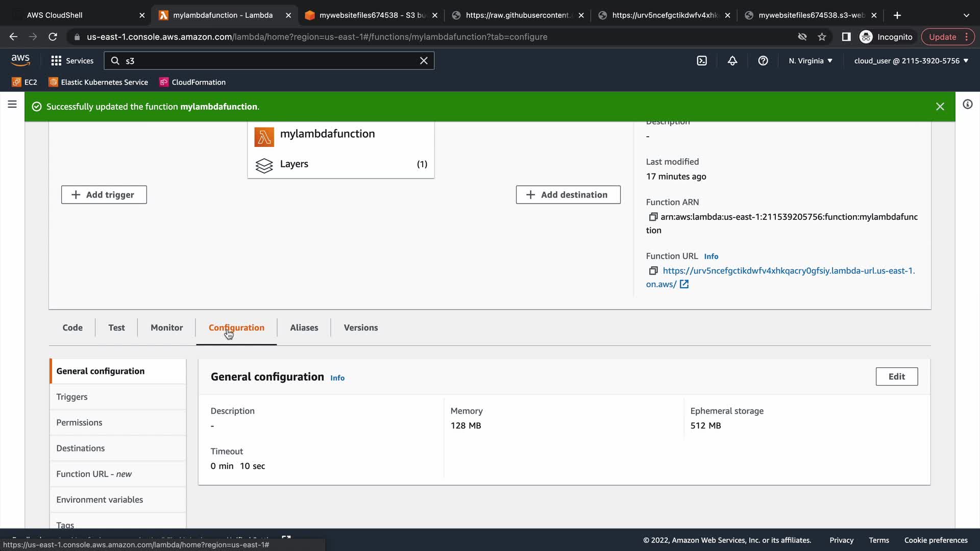Select Environment variables in the sidebar

pyautogui.click(x=100, y=499)
